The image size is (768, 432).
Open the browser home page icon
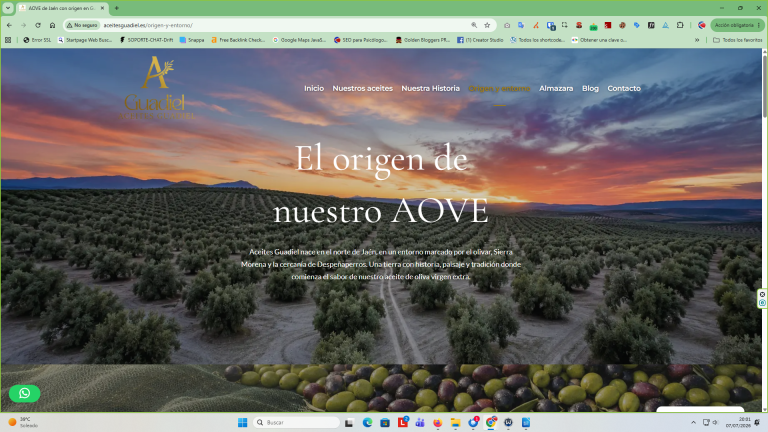(x=52, y=25)
